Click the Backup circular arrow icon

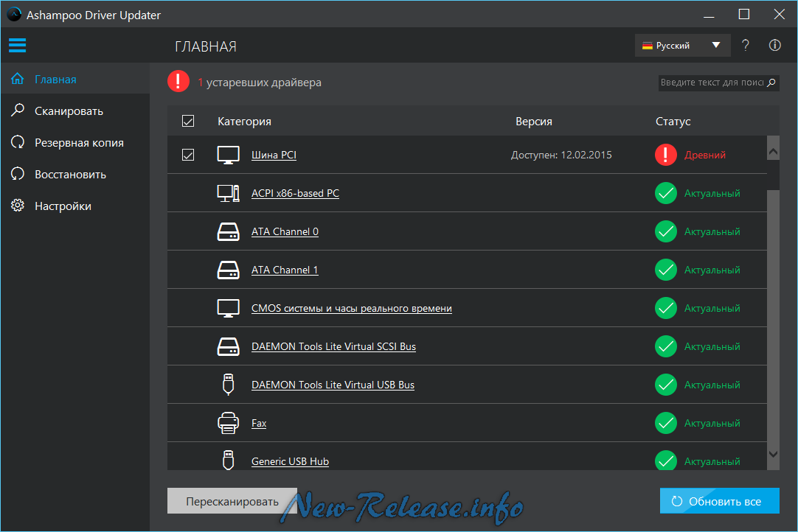click(18, 142)
